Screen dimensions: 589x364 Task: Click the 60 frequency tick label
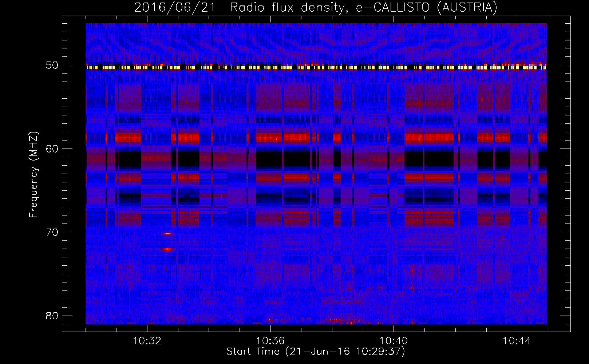(52, 149)
